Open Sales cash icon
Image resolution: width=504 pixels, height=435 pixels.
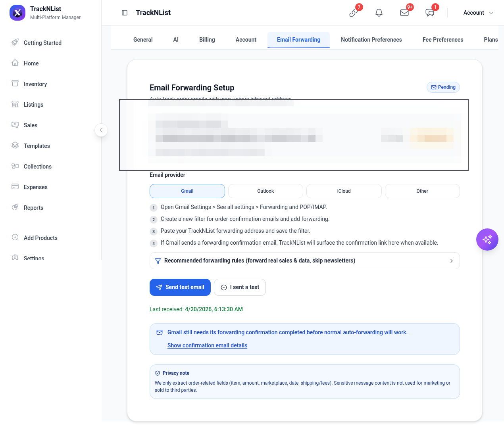pos(15,125)
